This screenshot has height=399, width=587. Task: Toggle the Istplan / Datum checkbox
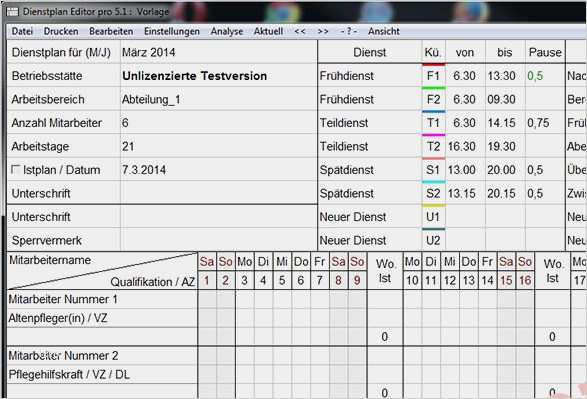click(x=15, y=170)
